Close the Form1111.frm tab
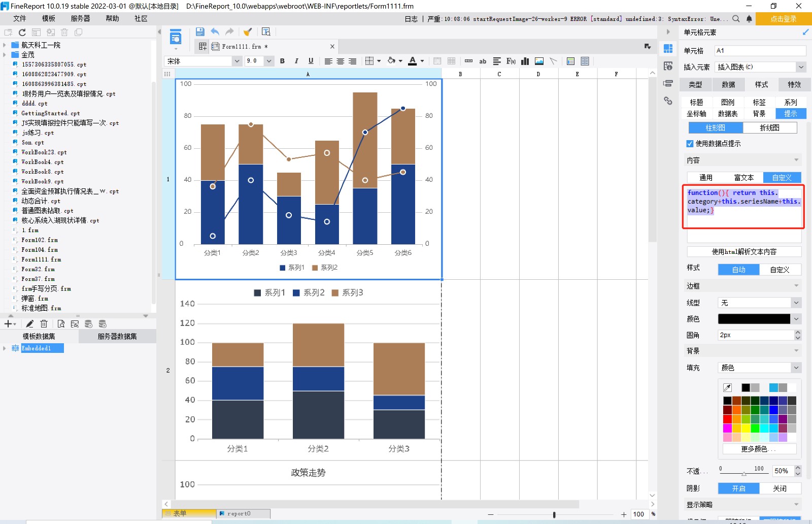Screen dimensions: 812x524 pyautogui.click(x=332, y=46)
